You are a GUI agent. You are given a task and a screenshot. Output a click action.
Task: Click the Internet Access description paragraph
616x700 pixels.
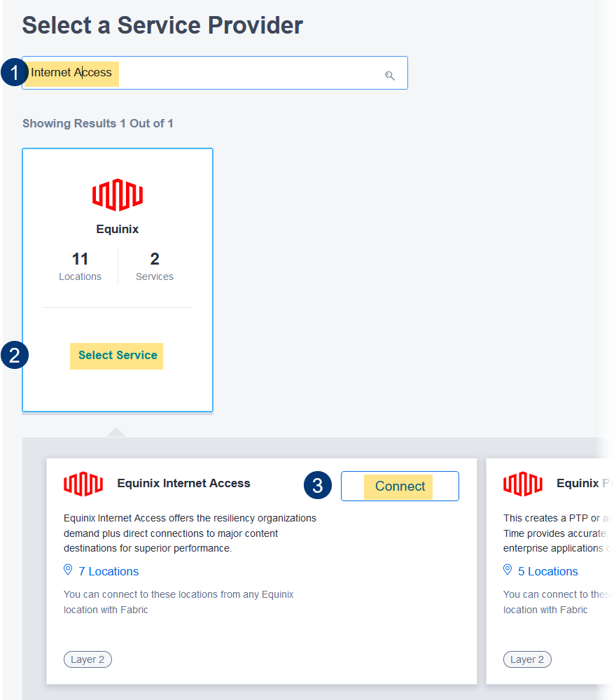click(190, 533)
